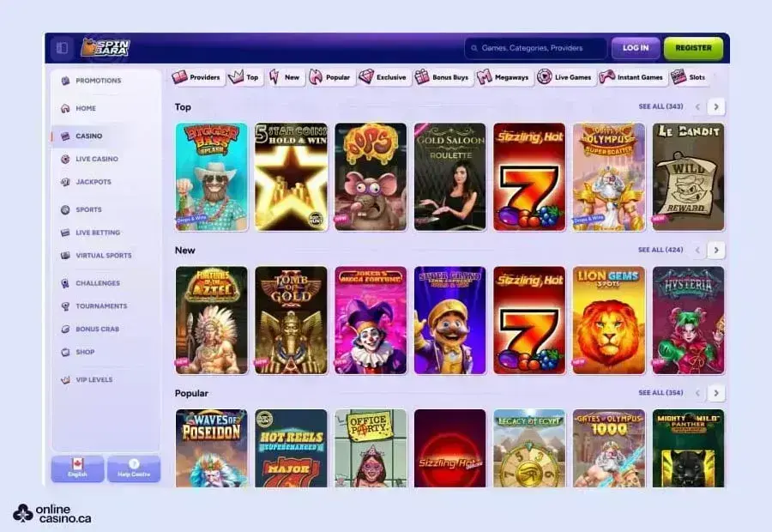Open Sizzling Hot Deluxe in Popular row
The image size is (772, 532).
click(x=450, y=448)
